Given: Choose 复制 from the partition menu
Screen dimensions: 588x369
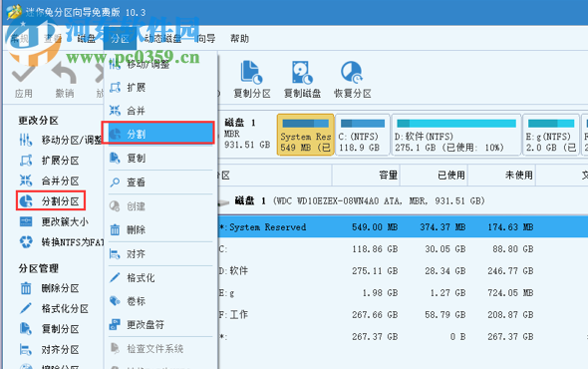Looking at the screenshot, I should pos(160,158).
